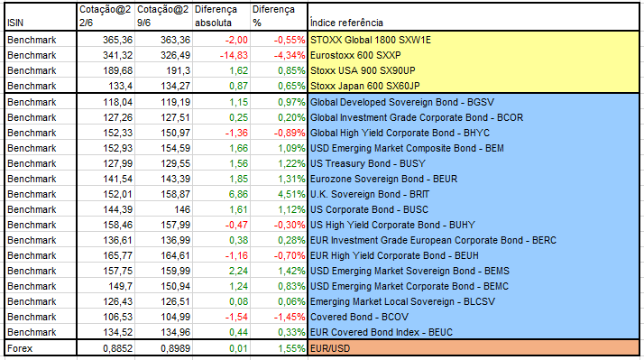
Task: Select the -4,34% difference cell
Action: click(279, 55)
